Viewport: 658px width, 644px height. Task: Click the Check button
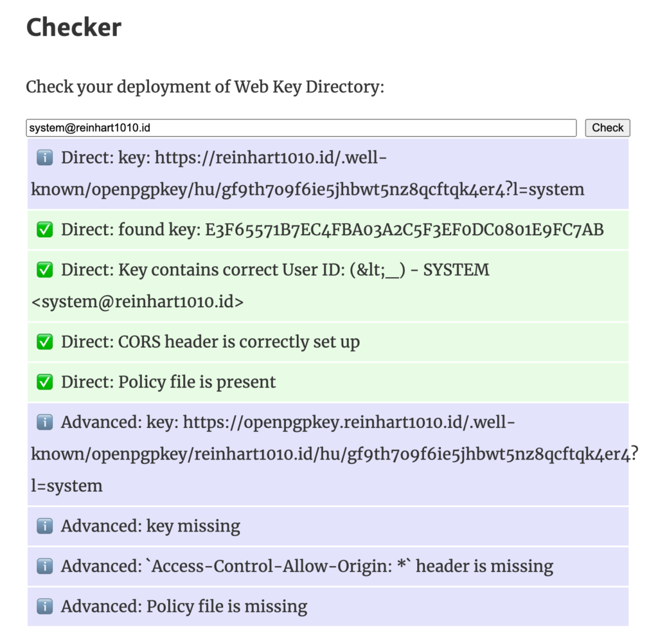(x=607, y=128)
